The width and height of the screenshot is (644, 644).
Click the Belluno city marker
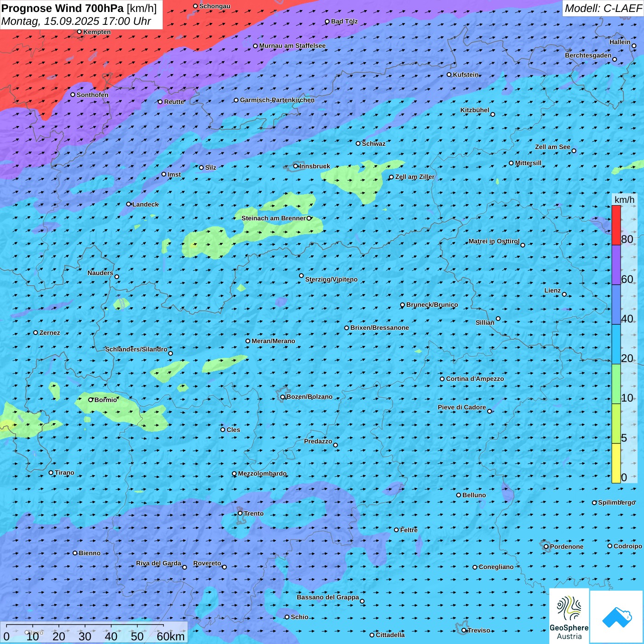[459, 495]
